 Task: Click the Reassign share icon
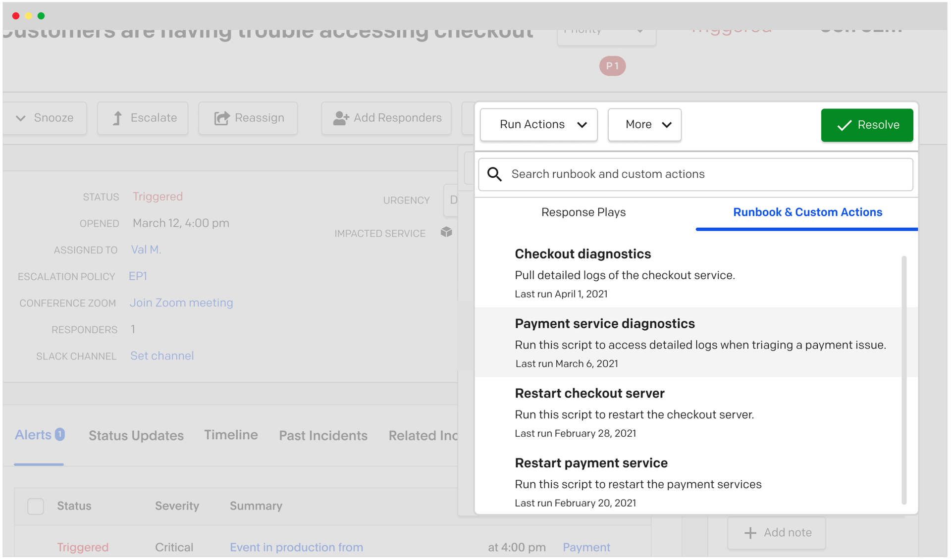(x=221, y=118)
